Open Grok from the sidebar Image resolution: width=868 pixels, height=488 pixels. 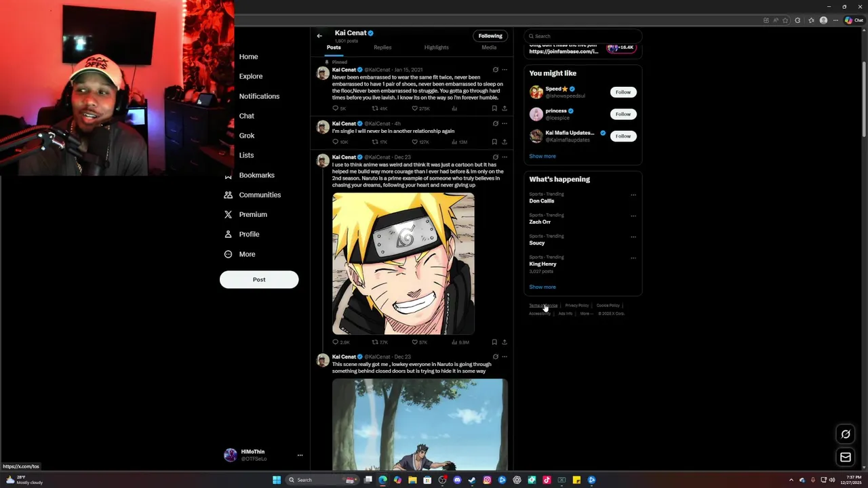point(247,136)
